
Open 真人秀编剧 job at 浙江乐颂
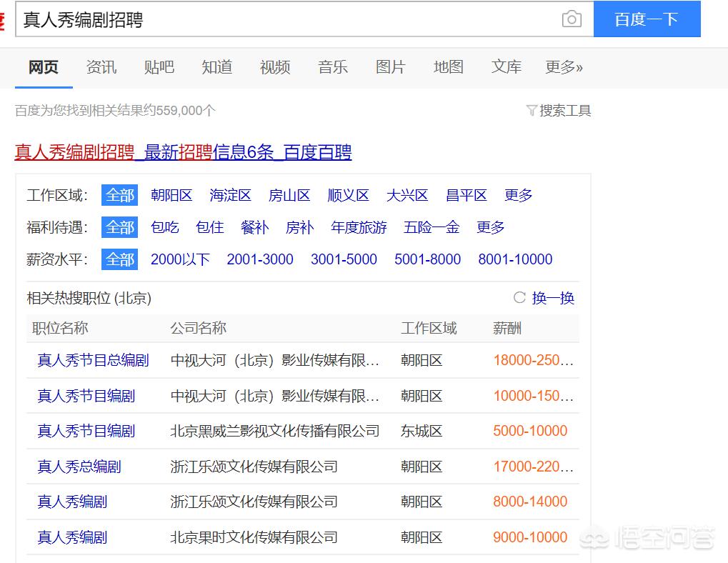[72, 502]
